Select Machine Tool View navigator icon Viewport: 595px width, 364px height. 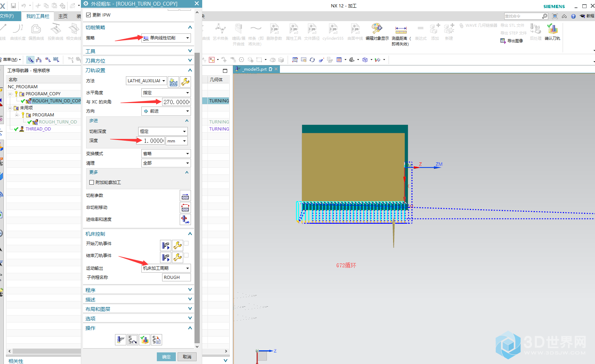click(39, 60)
